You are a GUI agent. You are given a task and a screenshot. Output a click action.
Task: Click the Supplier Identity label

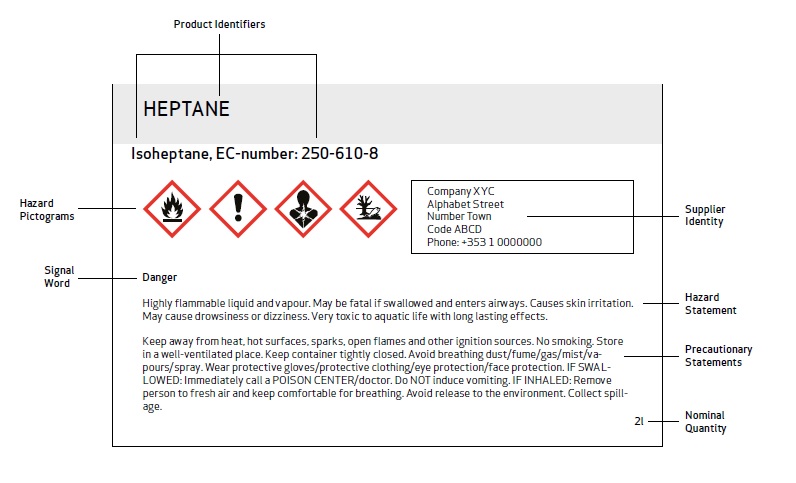coord(705,215)
